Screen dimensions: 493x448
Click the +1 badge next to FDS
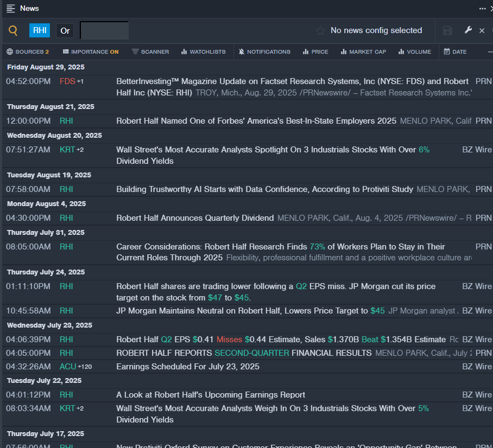tap(80, 81)
